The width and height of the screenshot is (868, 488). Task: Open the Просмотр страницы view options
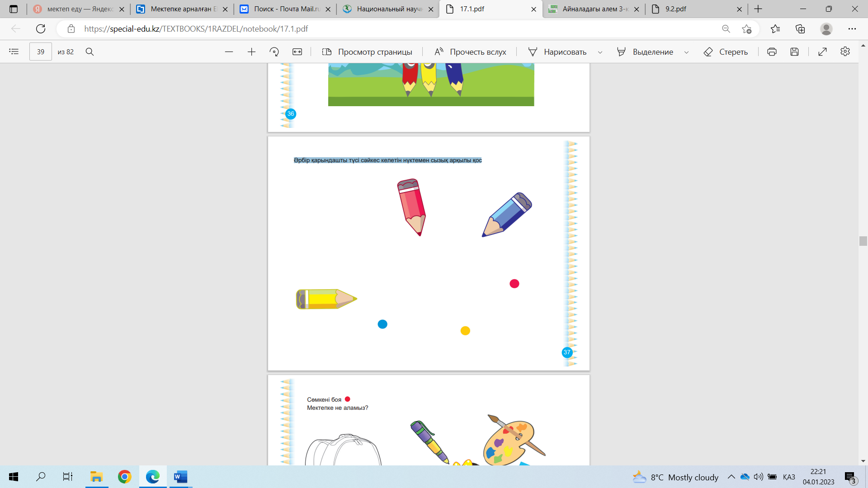coord(367,52)
